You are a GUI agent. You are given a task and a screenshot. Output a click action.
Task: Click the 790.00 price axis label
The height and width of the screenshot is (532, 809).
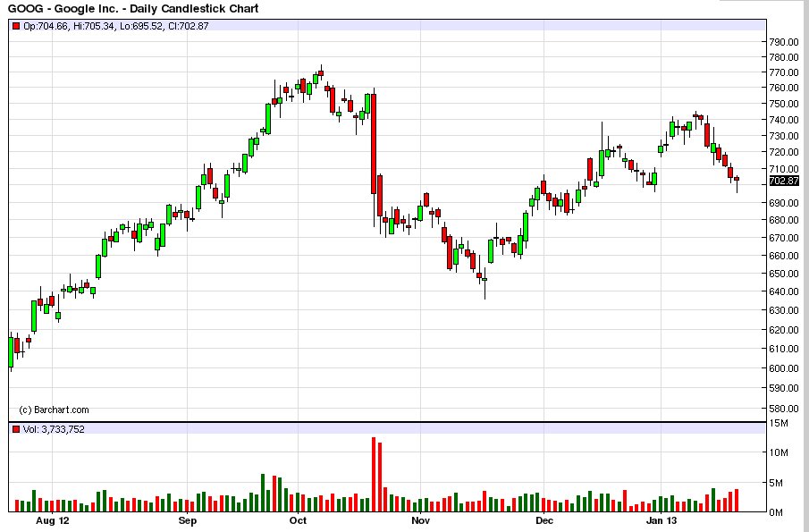pos(784,42)
